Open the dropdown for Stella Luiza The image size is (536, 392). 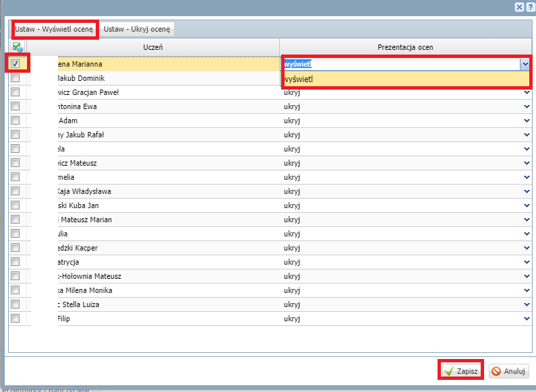527,304
